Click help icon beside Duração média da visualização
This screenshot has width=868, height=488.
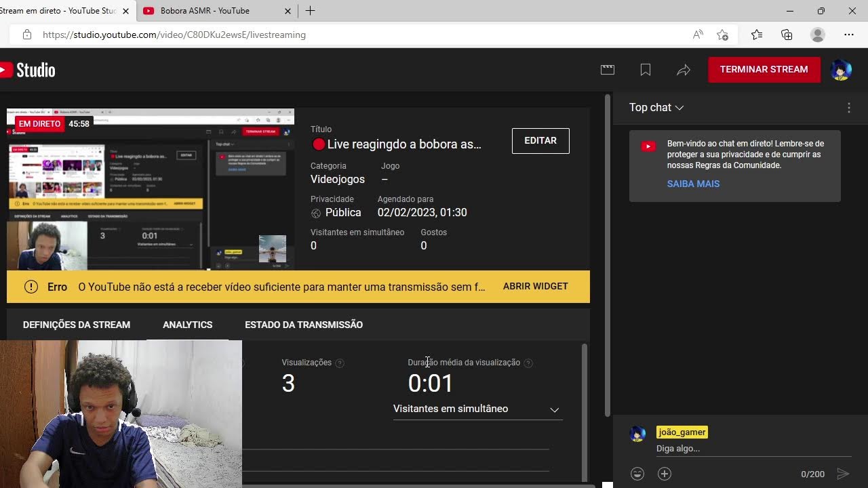pos(528,363)
